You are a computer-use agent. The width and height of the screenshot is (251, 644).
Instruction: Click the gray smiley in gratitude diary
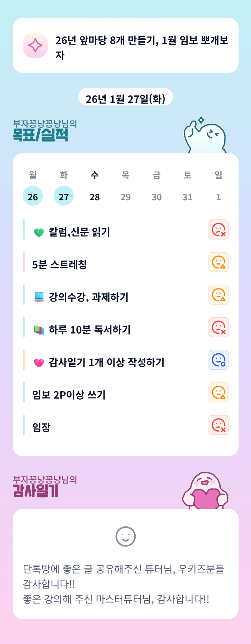pyautogui.click(x=125, y=536)
